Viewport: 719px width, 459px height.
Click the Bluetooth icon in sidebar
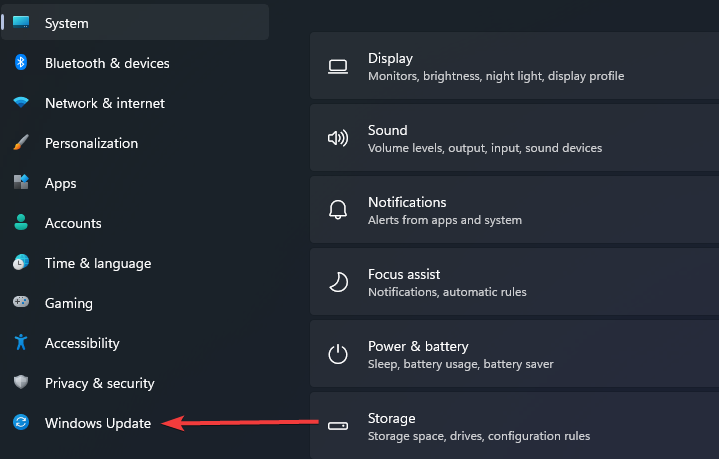21,62
